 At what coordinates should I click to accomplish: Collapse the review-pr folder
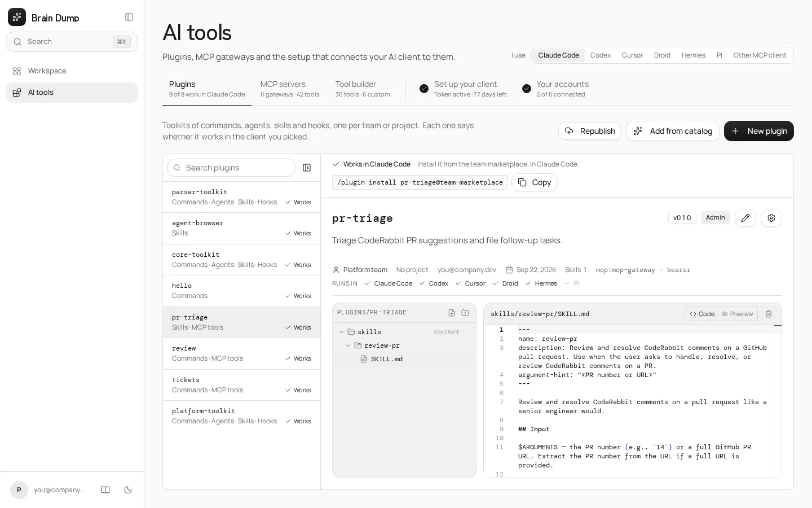(348, 345)
